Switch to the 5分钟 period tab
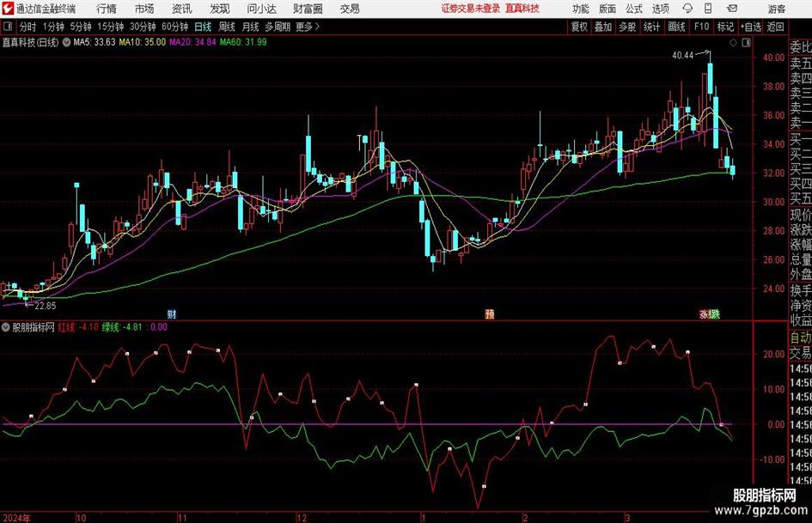812x523 pixels. pyautogui.click(x=81, y=27)
